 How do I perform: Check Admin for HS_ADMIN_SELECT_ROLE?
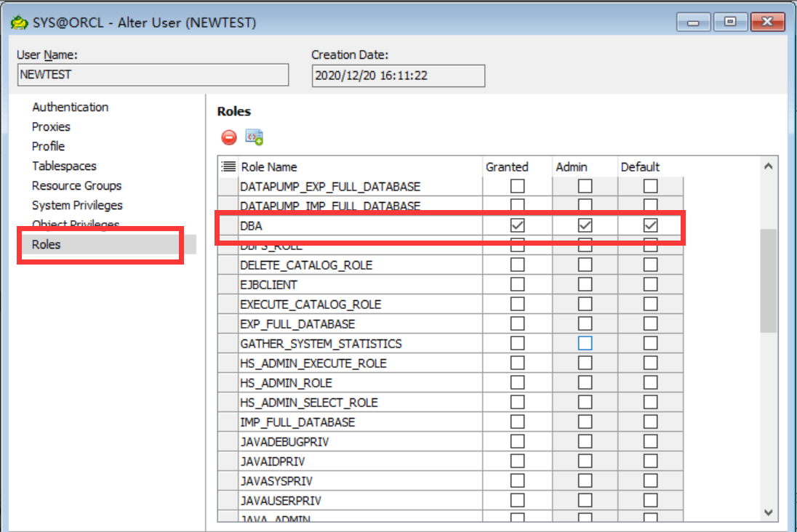pyautogui.click(x=585, y=403)
